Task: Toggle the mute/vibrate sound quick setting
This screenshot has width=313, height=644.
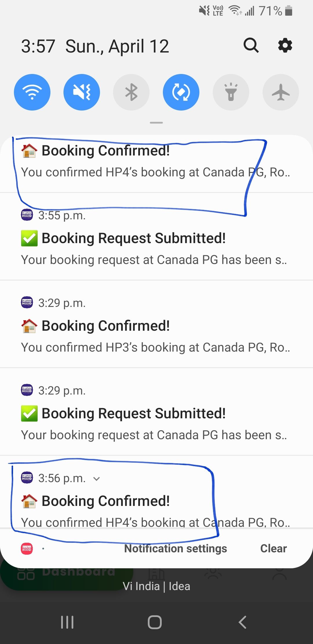Action: 82,92
